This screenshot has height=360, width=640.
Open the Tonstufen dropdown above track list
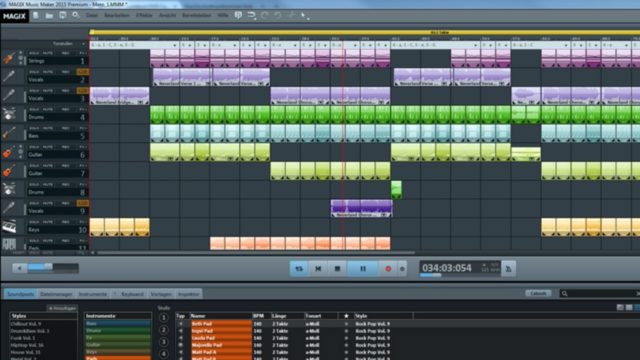[83, 44]
